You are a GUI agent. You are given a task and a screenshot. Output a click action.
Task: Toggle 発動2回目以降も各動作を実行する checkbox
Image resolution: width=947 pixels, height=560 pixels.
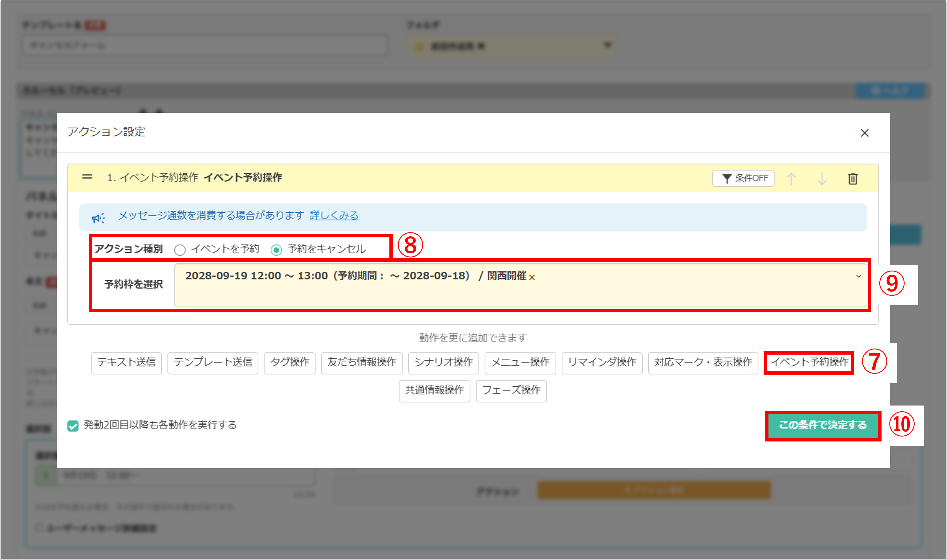pyautogui.click(x=73, y=426)
